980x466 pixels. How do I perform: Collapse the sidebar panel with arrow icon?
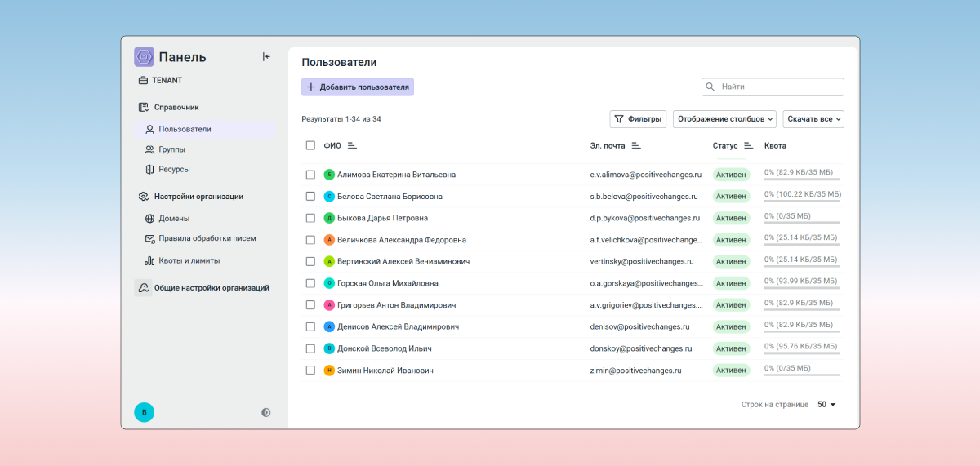(266, 57)
